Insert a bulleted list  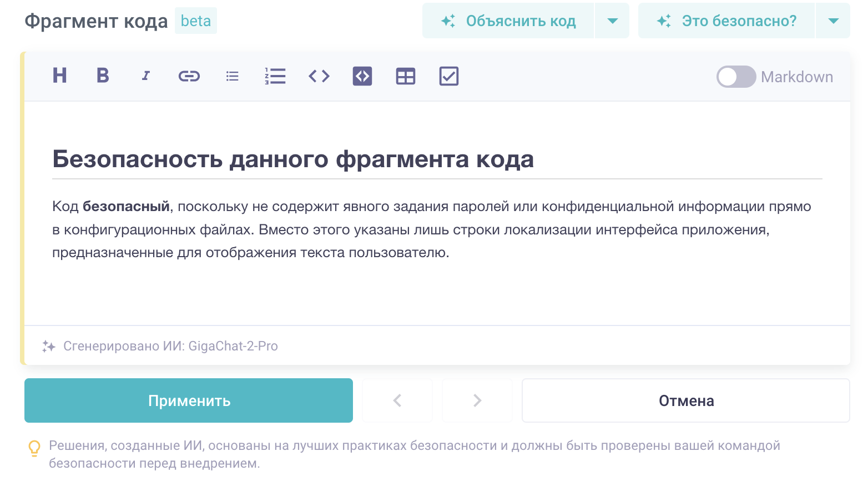[233, 76]
